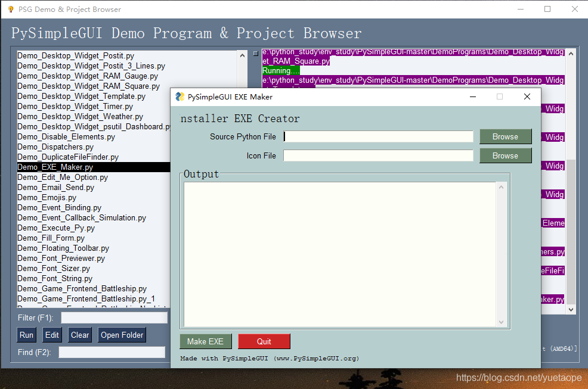This screenshot has height=389, width=588.
Task: Click Open Folder in the Project Browser
Action: point(122,335)
